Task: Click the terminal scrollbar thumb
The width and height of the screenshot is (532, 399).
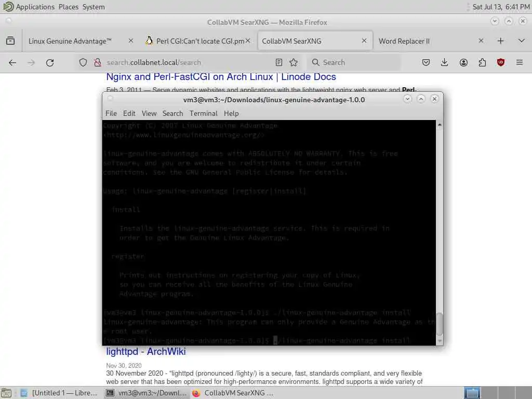Action: 440,324
